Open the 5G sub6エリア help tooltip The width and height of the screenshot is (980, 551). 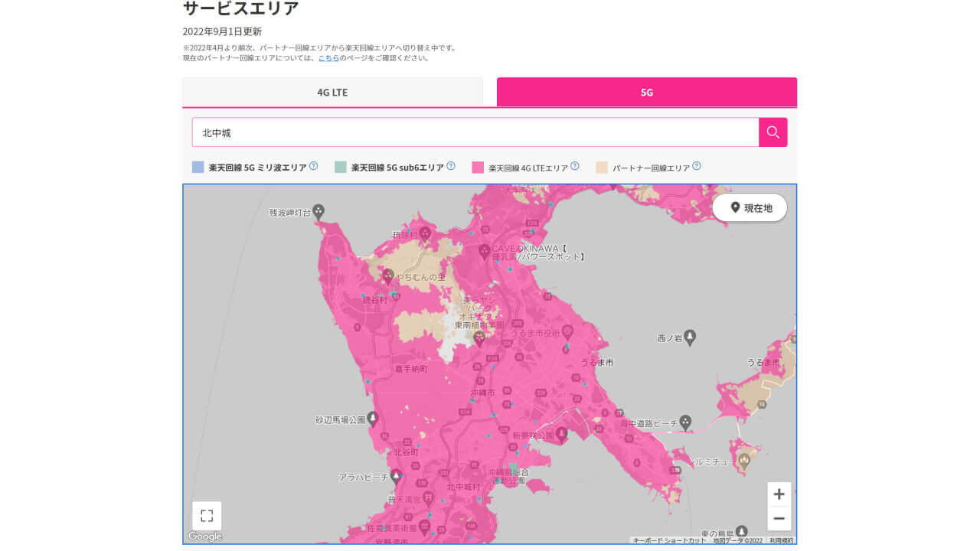pyautogui.click(x=451, y=165)
